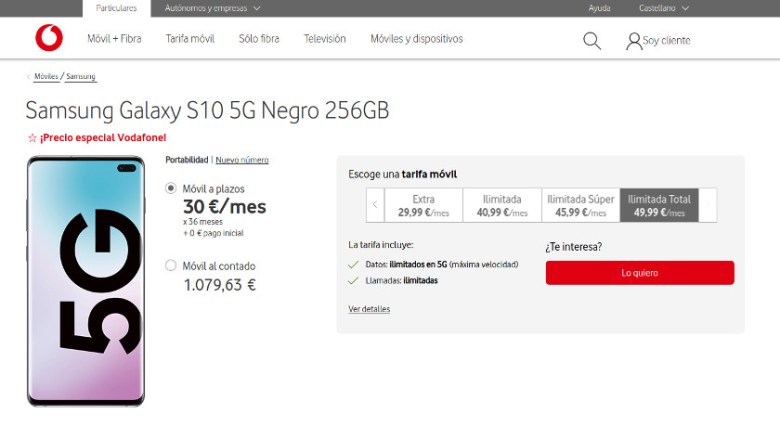This screenshot has width=780, height=427.
Task: Click the Soy cliente user icon
Action: coord(634,41)
